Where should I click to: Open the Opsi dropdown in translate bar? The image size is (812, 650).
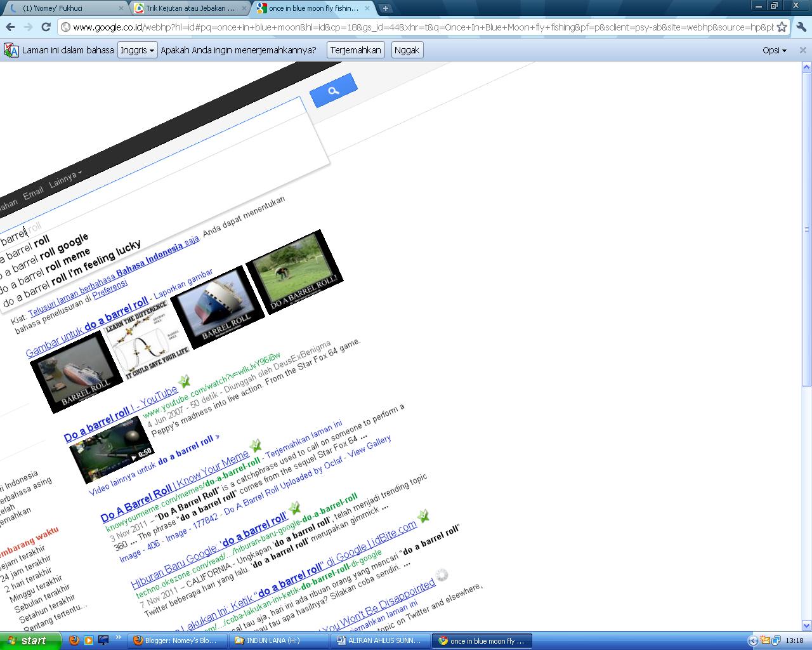775,50
